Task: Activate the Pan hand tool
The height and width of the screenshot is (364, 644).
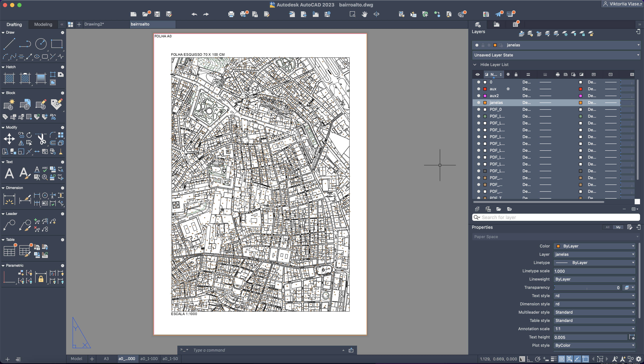Action: [x=365, y=14]
